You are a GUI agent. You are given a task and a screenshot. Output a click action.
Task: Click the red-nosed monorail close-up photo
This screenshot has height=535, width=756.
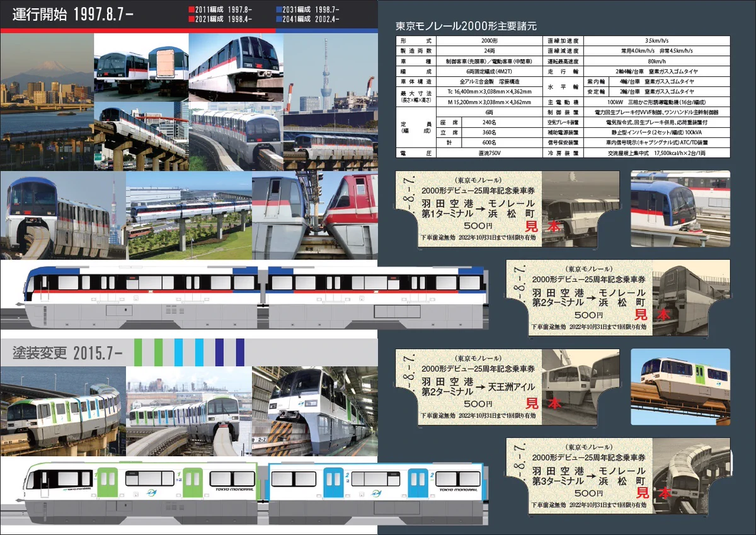(315, 215)
